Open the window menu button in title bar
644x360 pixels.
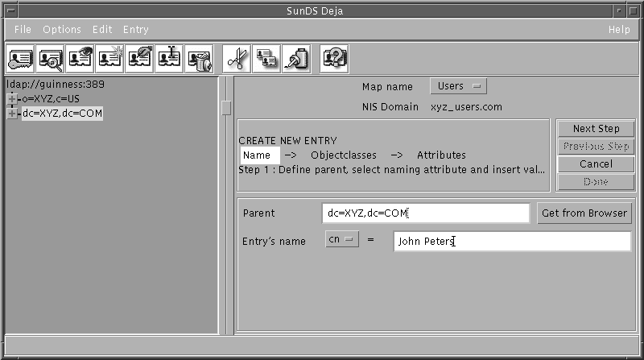click(x=11, y=10)
